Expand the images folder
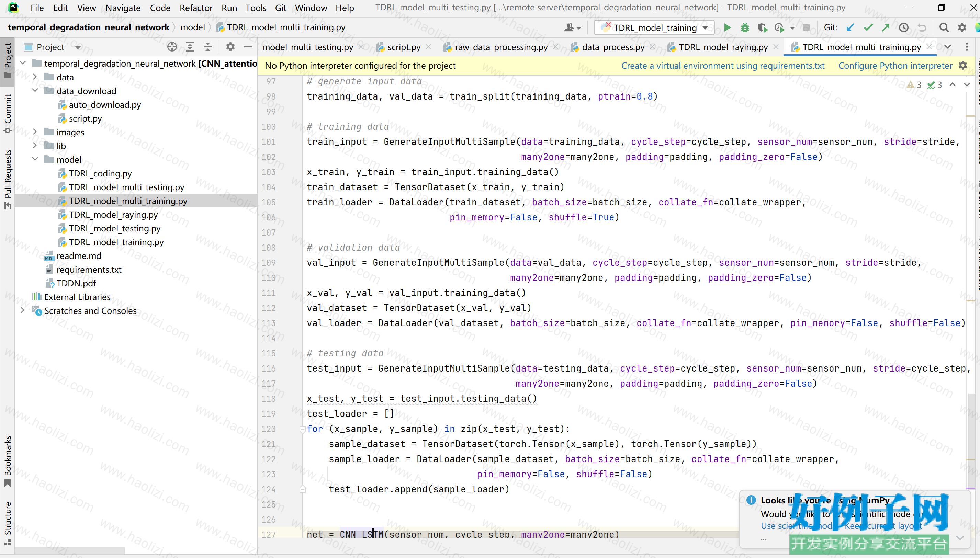 click(x=35, y=132)
